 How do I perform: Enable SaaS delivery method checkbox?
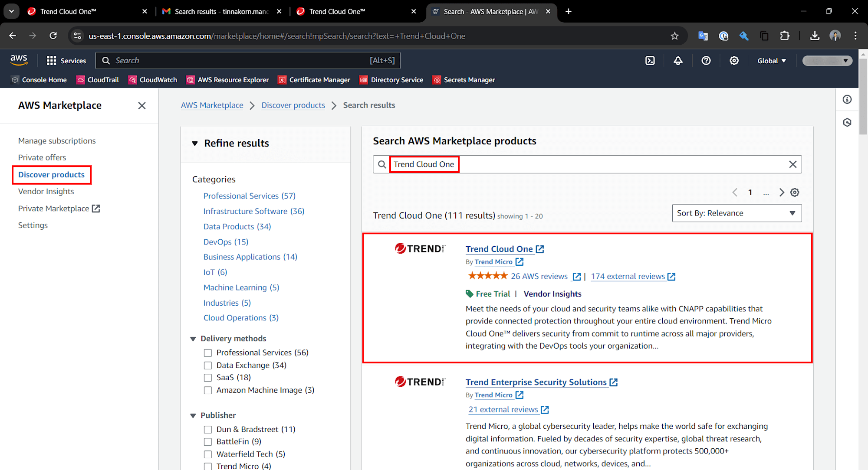coord(208,377)
